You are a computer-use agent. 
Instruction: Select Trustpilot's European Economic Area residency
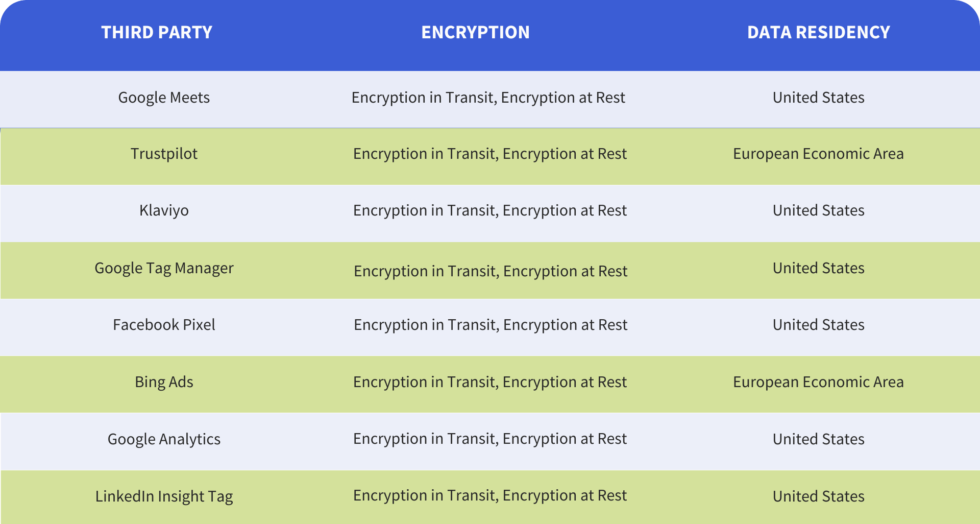click(x=818, y=154)
